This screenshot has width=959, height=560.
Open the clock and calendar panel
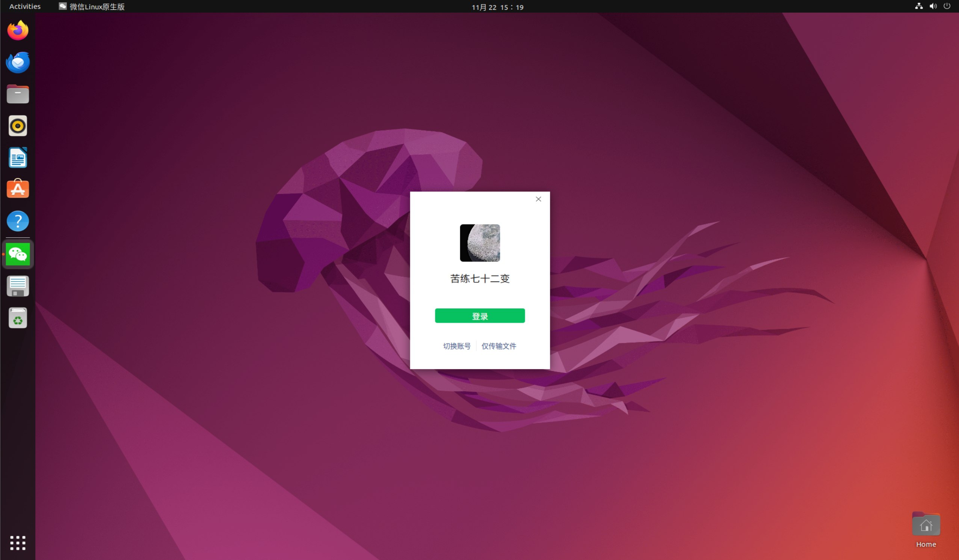(x=497, y=7)
